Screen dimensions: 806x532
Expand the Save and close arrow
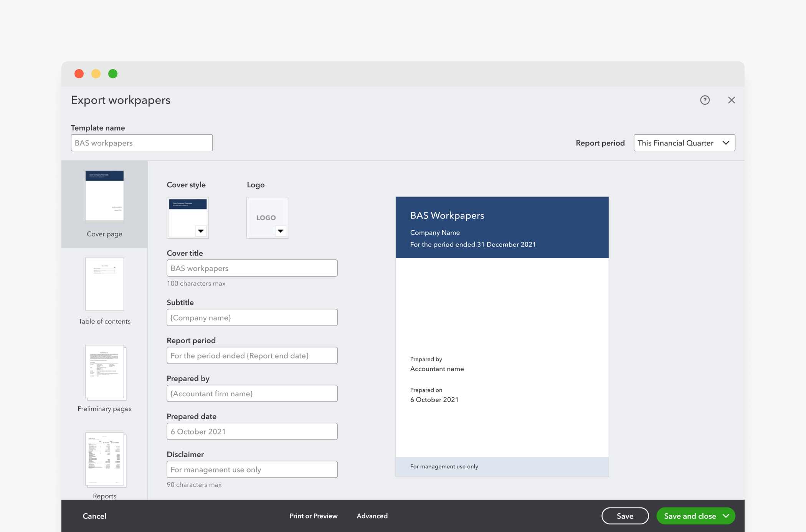click(x=726, y=516)
